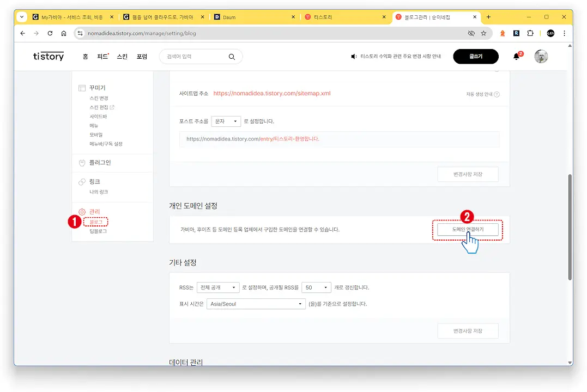Open notifications via the bell icon

tap(516, 56)
